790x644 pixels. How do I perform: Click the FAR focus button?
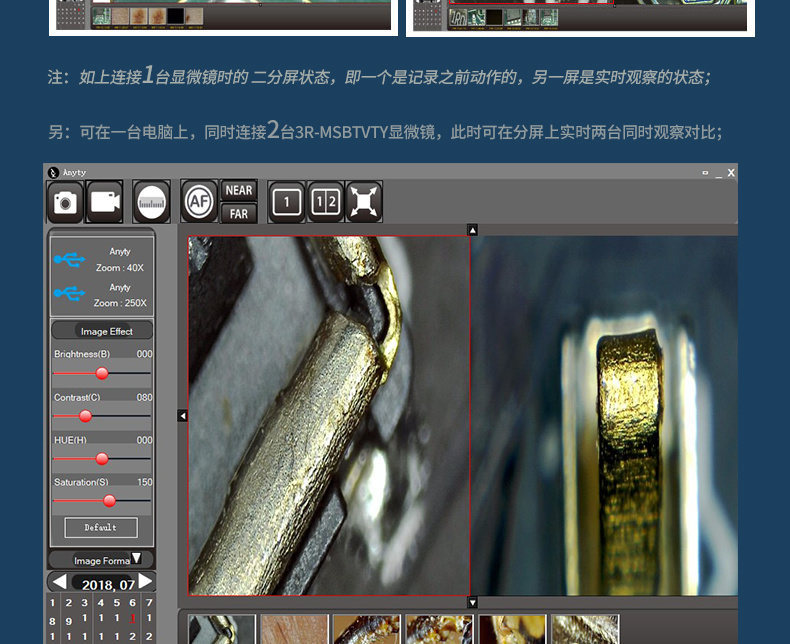coord(239,214)
